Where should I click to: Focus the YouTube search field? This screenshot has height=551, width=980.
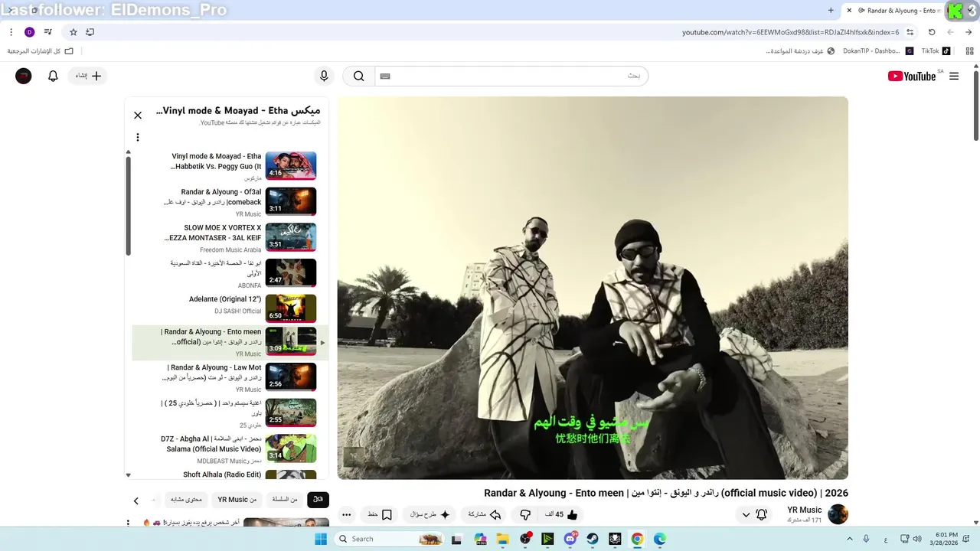tap(511, 76)
